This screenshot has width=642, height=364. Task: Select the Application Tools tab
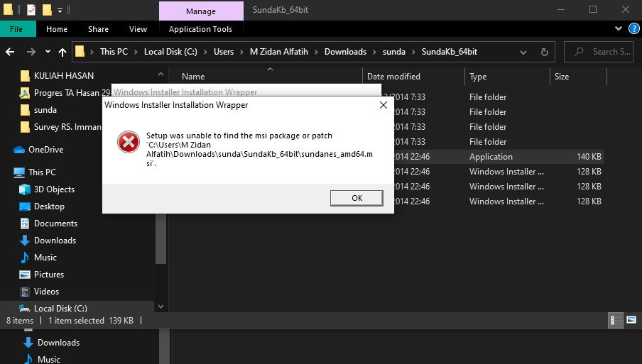click(x=200, y=29)
